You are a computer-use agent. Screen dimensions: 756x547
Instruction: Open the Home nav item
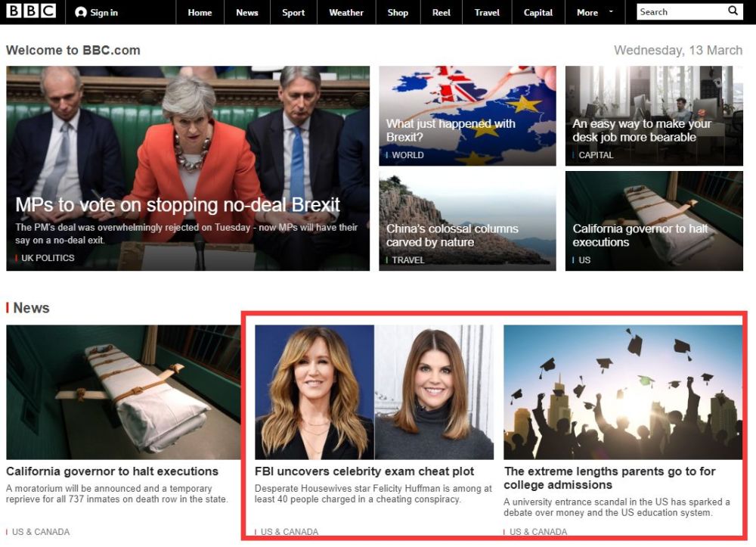(x=200, y=13)
